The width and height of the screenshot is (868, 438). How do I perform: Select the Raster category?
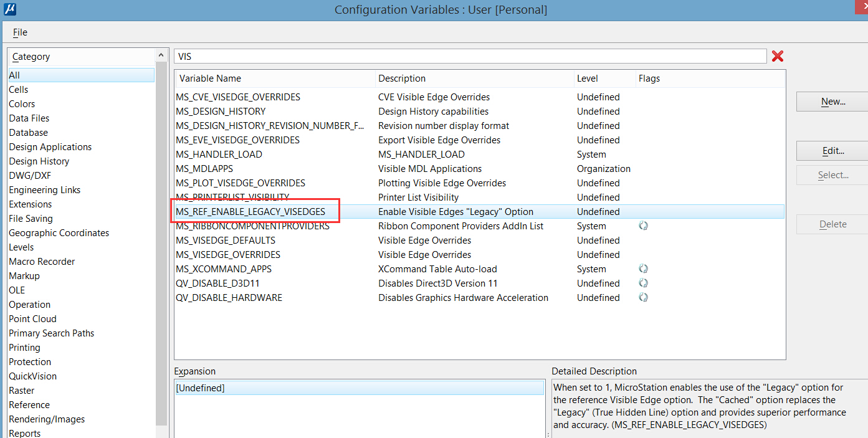pos(22,391)
